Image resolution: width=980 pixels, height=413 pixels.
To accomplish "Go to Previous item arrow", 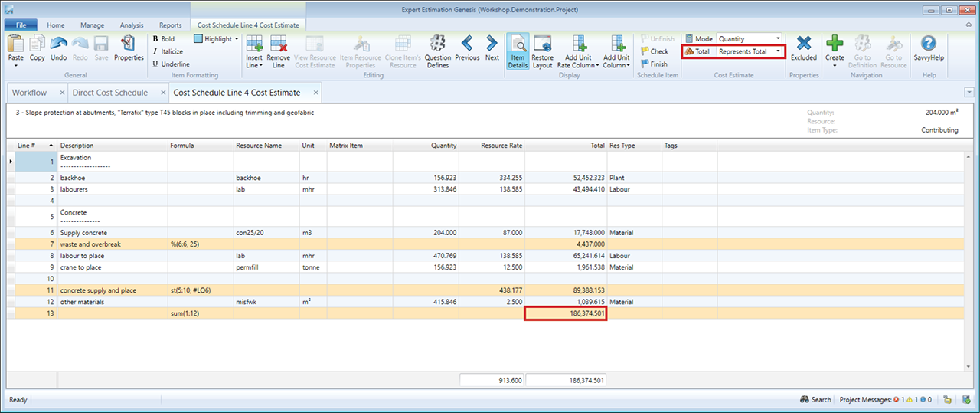I will (x=467, y=44).
